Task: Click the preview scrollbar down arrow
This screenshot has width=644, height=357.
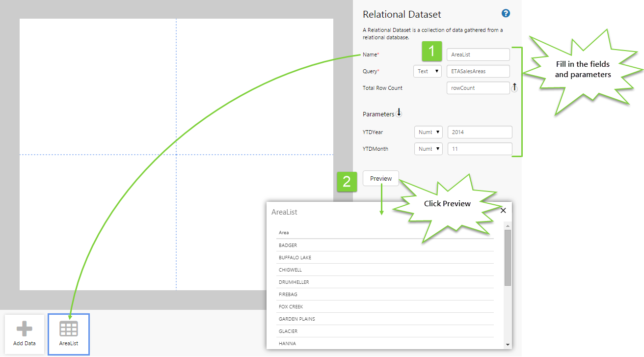Action: (508, 345)
